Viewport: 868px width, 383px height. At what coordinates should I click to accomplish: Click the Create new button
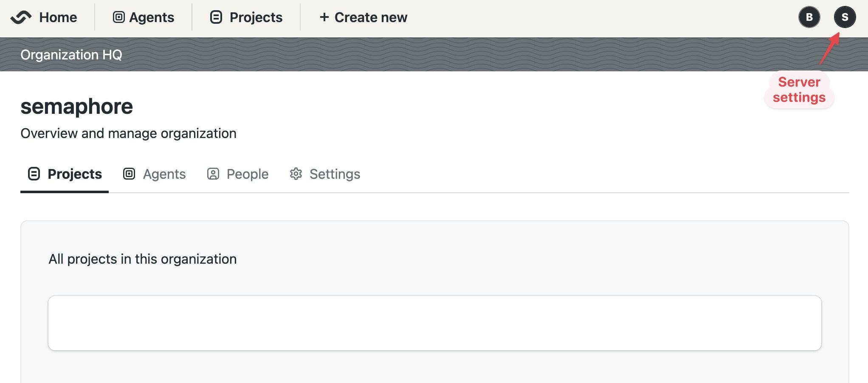tap(364, 17)
